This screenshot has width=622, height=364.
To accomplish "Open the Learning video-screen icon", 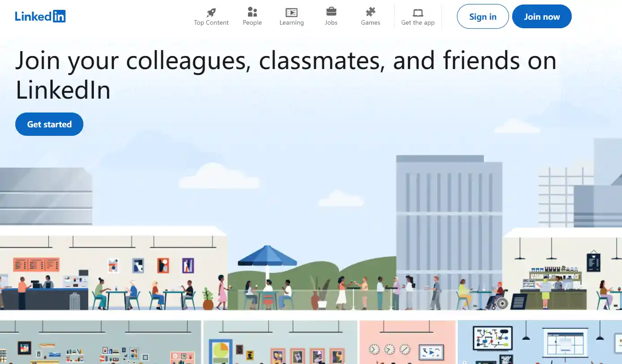I will tap(291, 12).
